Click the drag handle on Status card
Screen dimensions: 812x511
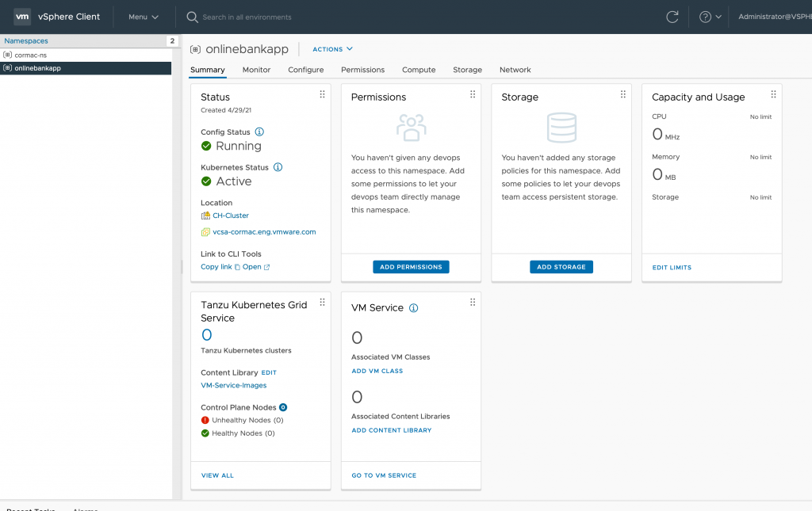click(322, 94)
